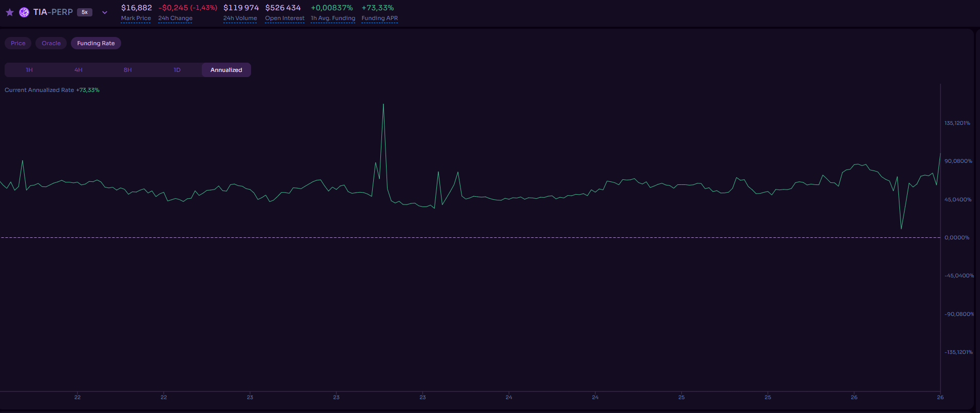Image resolution: width=980 pixels, height=413 pixels.
Task: Click the favorite star icon
Action: 10,12
